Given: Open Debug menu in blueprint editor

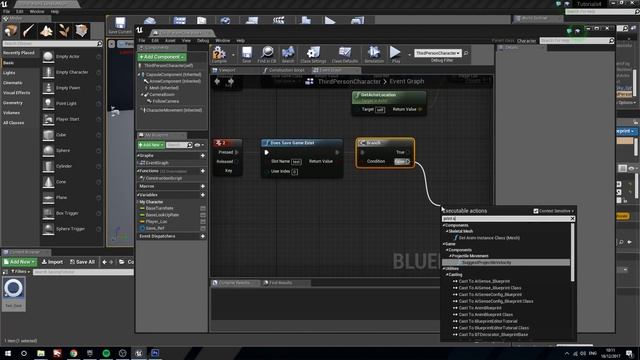Looking at the screenshot, I should click(x=203, y=41).
